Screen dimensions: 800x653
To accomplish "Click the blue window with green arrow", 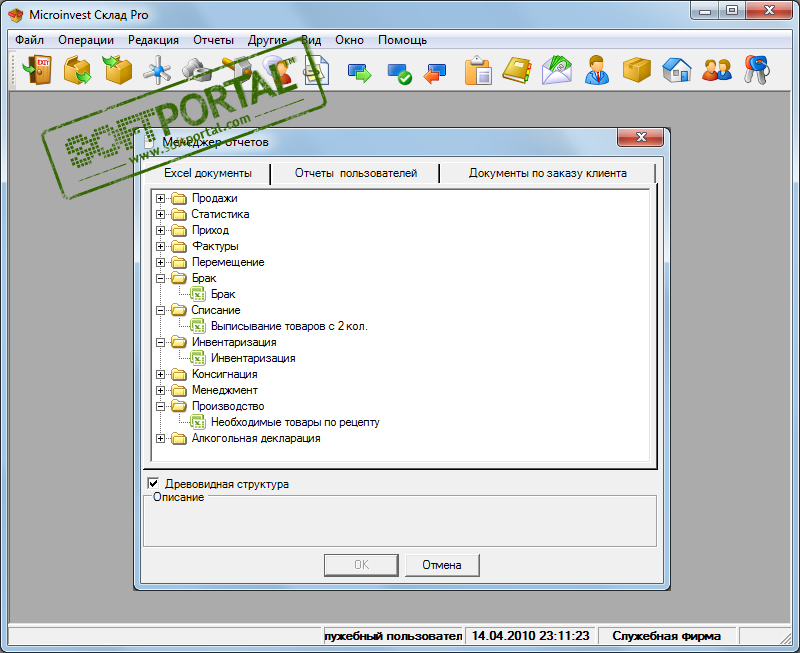I will (360, 73).
